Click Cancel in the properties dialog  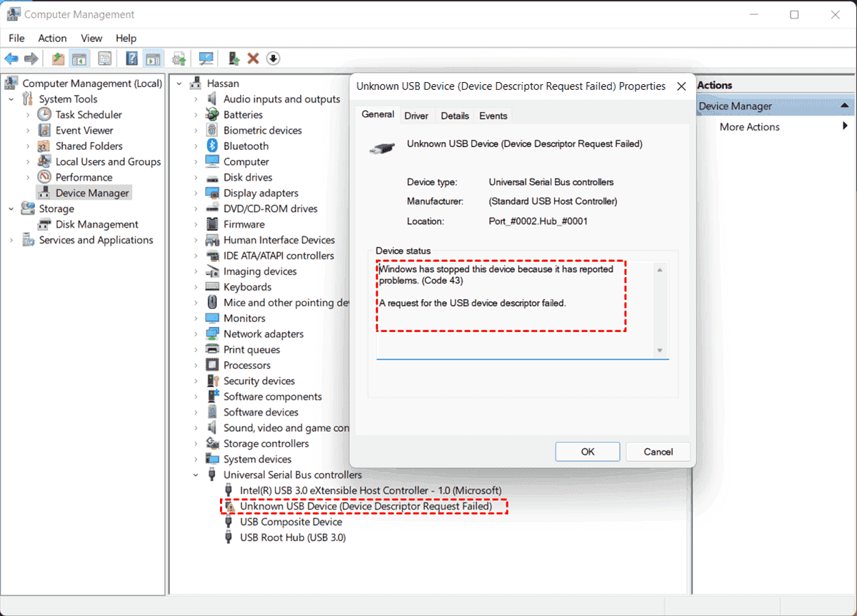pyautogui.click(x=658, y=452)
